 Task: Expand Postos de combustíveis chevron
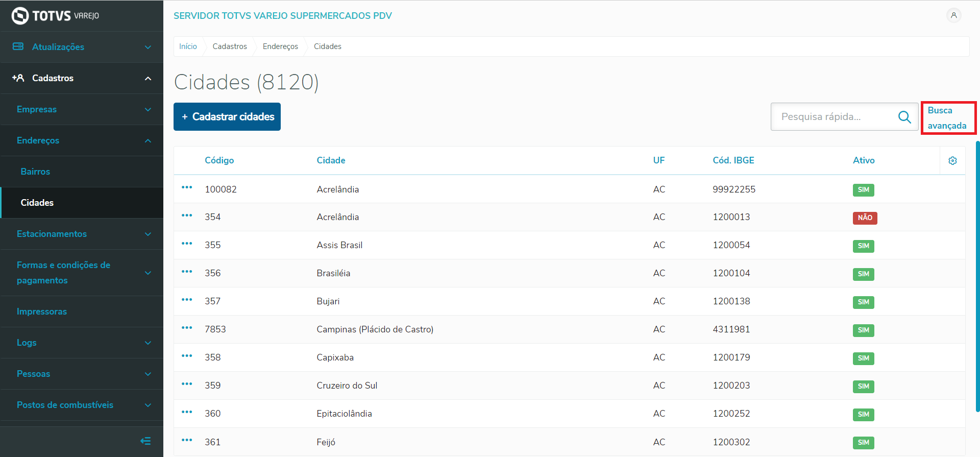pos(148,405)
